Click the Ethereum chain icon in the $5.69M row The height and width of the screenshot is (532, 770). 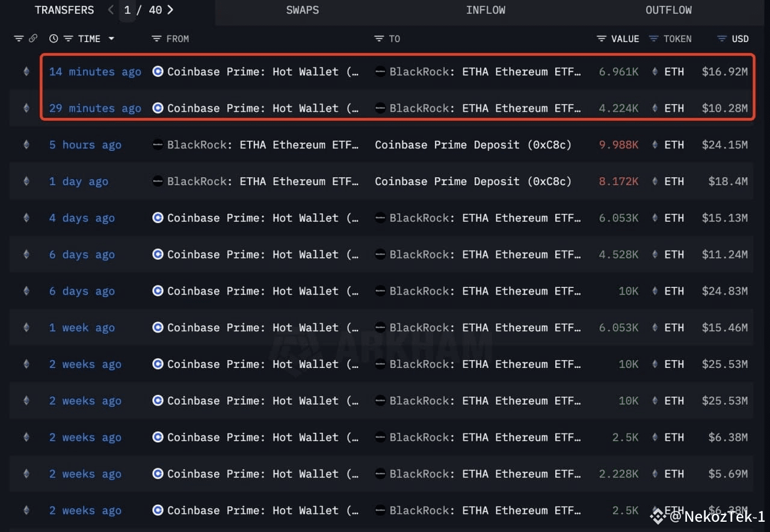click(x=26, y=474)
